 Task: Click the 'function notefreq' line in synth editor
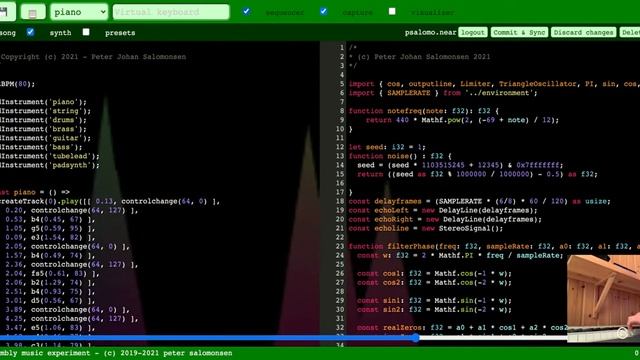tap(424, 111)
